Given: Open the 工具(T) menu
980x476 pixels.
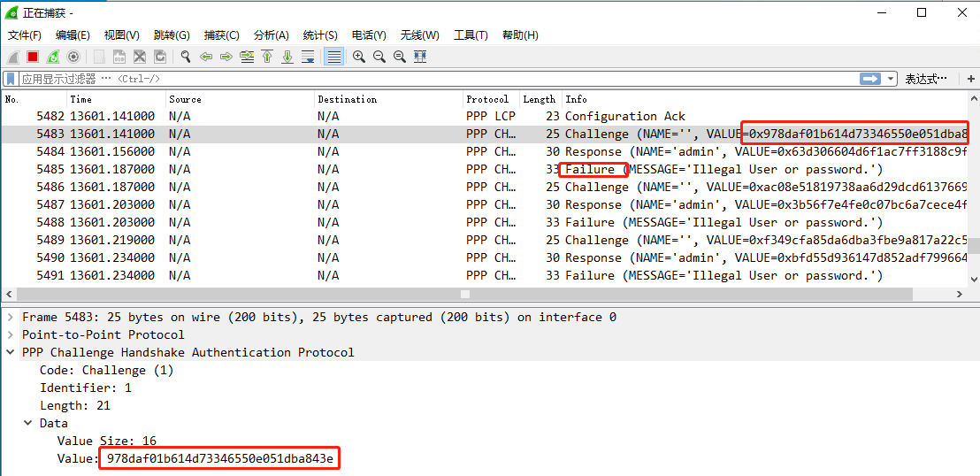Looking at the screenshot, I should (471, 35).
